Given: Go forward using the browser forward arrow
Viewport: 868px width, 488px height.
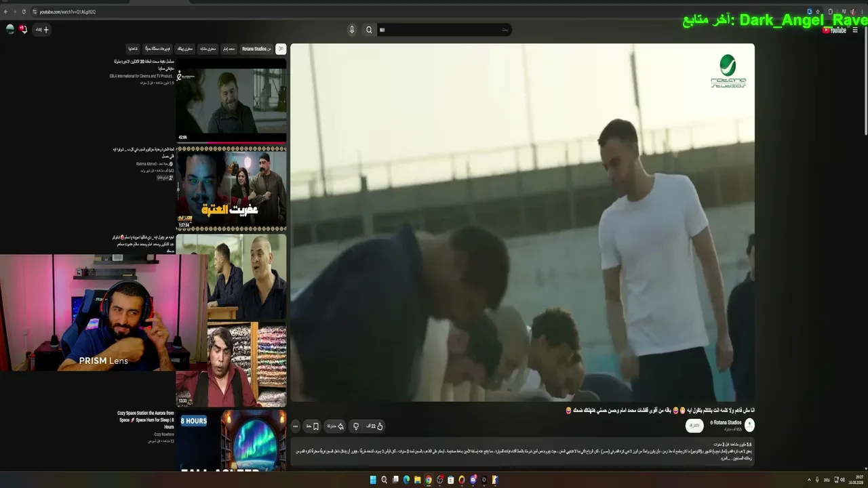Looking at the screenshot, I should point(15,12).
